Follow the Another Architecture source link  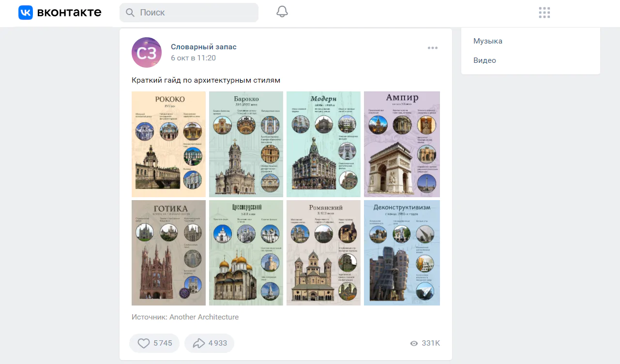[204, 317]
